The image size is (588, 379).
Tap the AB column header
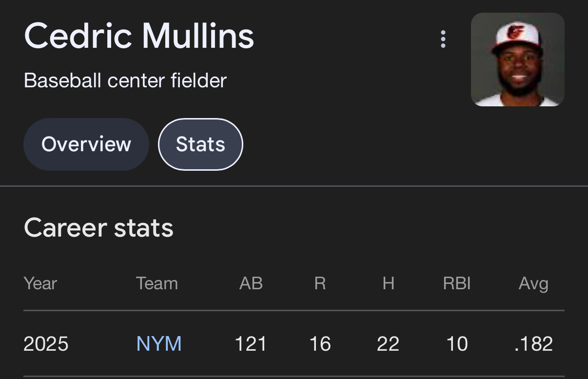tap(251, 283)
